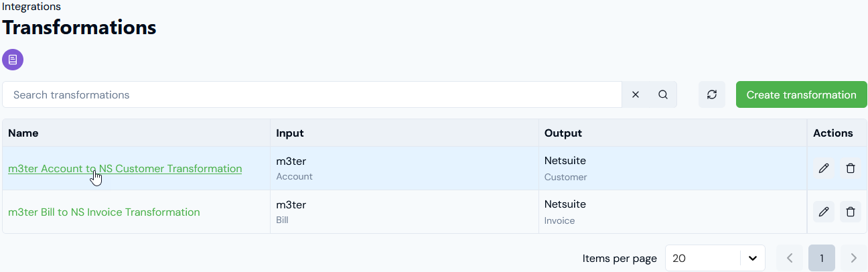Delete the m3ter Account to NS Customer transformation

point(851,168)
